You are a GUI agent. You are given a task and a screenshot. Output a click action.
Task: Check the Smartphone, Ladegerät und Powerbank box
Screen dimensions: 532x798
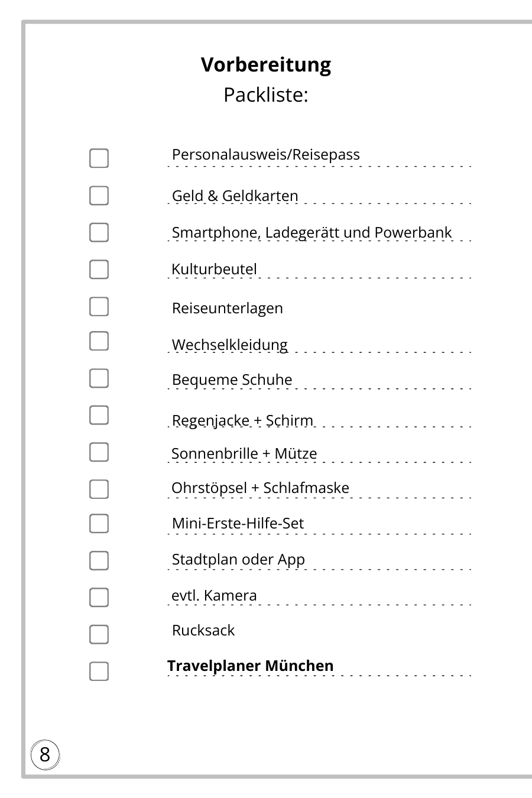point(99,232)
